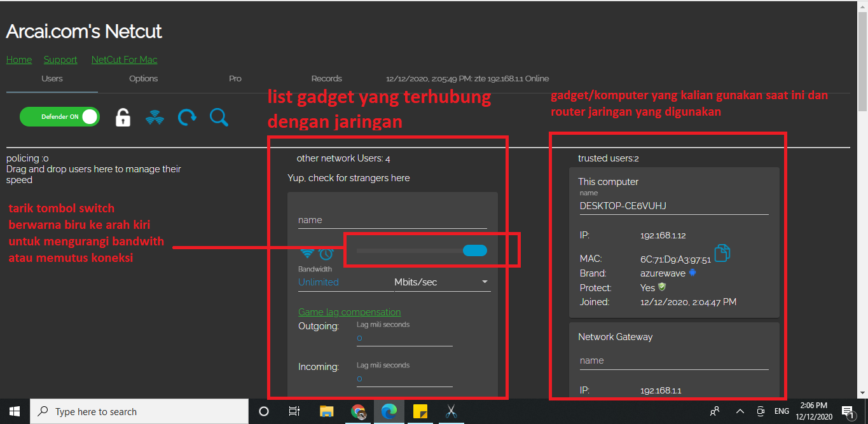Click the azurewave brand info icon
The height and width of the screenshot is (424, 868).
point(692,272)
